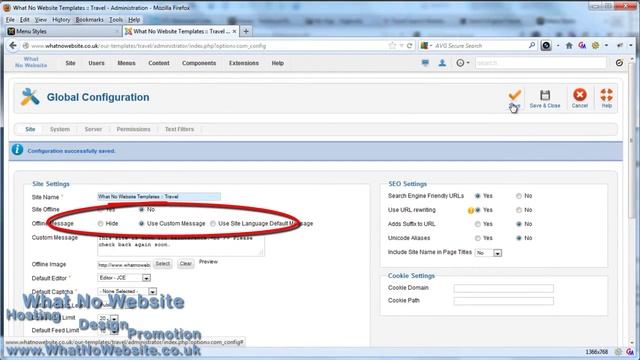Click the browser back arrow

tap(13, 46)
